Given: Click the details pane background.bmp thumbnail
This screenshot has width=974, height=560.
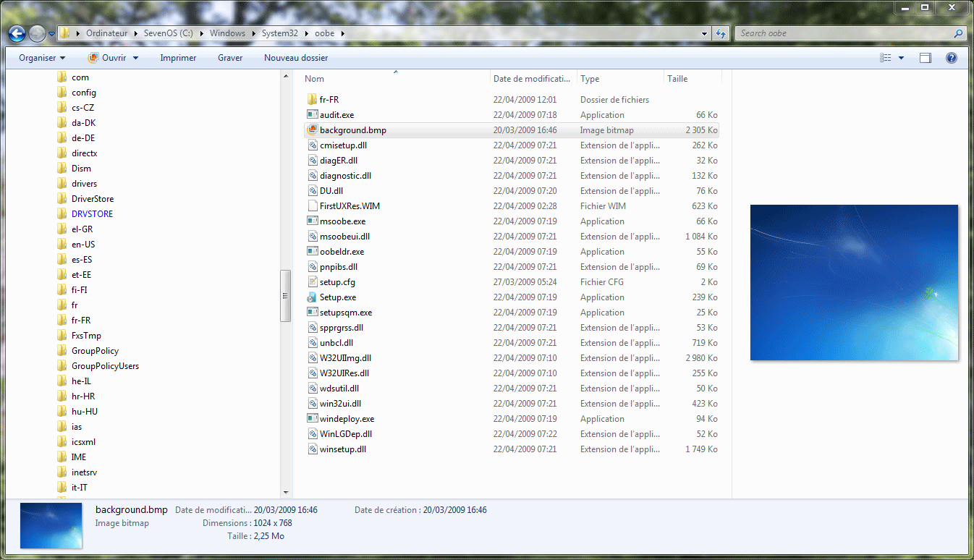Looking at the screenshot, I should [x=51, y=525].
